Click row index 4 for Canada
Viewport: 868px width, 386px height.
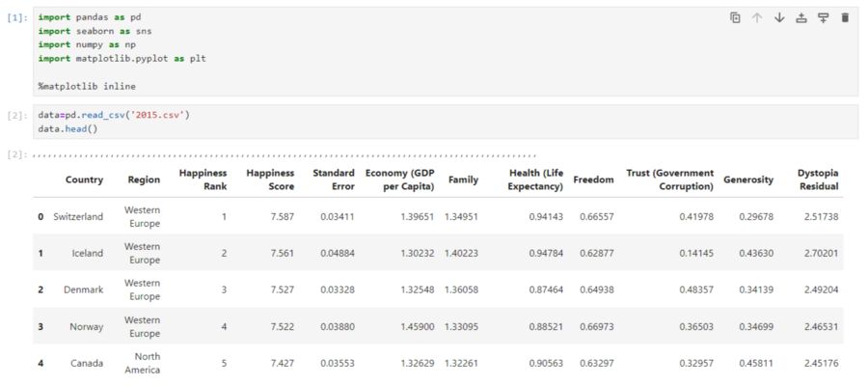[41, 363]
